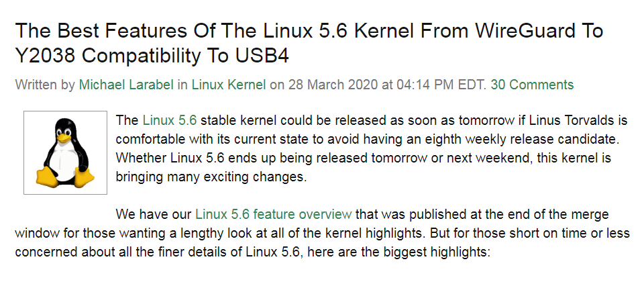The image size is (644, 282).
Task: Click the Tux penguin image
Action: (65, 152)
